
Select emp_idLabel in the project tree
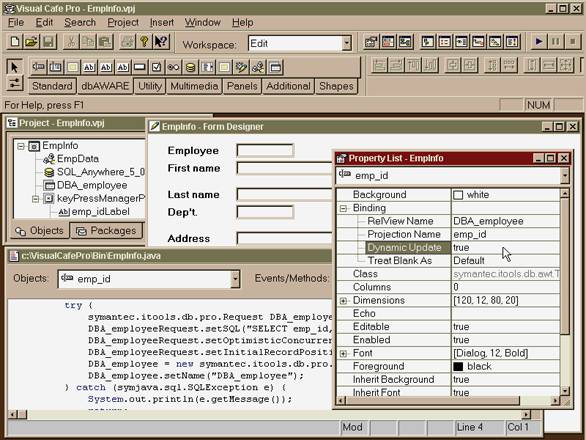pyautogui.click(x=94, y=212)
